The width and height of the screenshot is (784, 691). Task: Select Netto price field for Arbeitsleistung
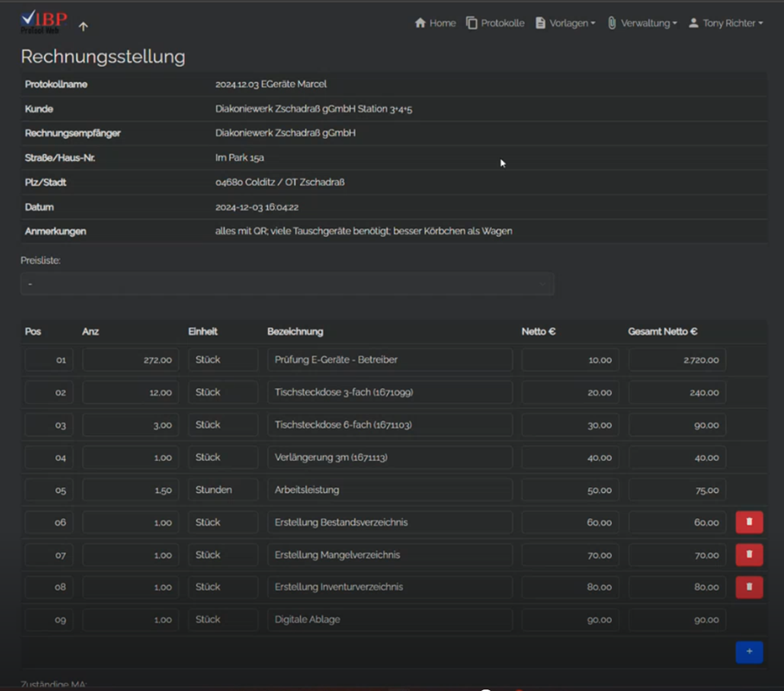pos(570,490)
